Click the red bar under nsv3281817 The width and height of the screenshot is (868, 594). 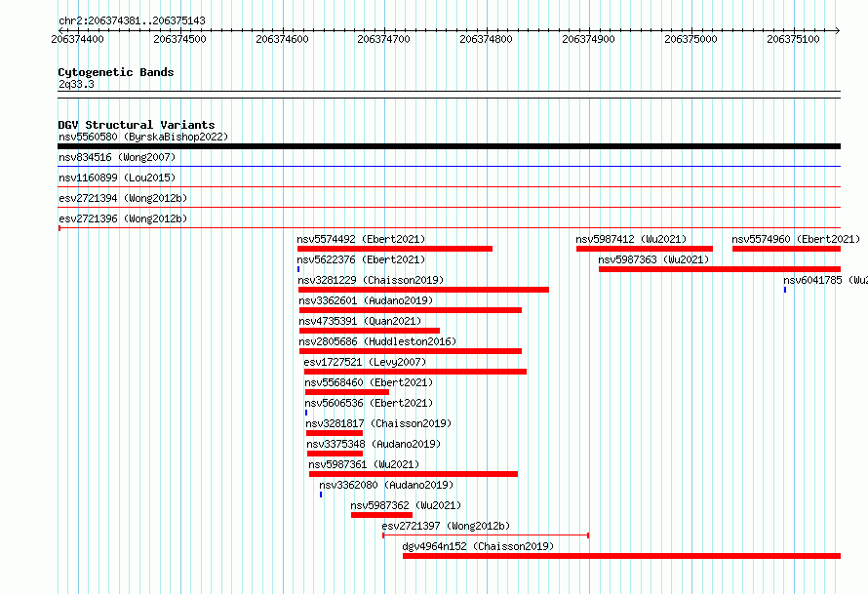point(335,433)
